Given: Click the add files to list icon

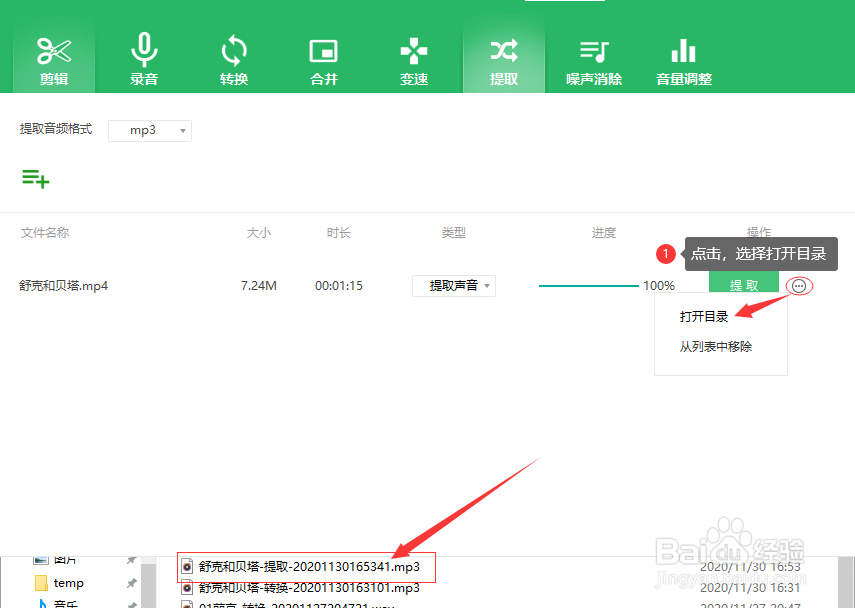Looking at the screenshot, I should click(x=35, y=179).
